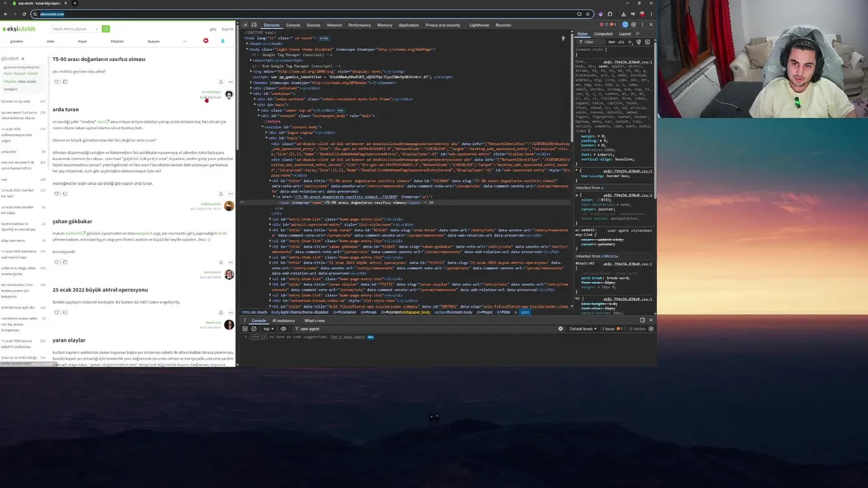Click the accessibility tree toggle icon
The height and width of the screenshot is (488, 868).
(x=563, y=38)
